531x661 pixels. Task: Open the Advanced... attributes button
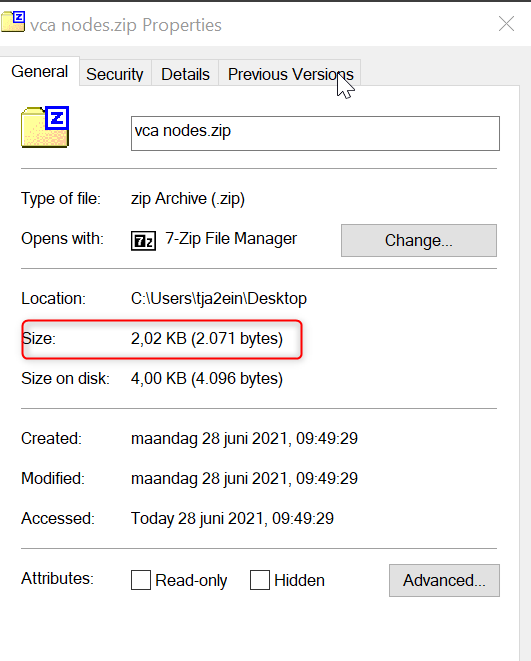(444, 580)
